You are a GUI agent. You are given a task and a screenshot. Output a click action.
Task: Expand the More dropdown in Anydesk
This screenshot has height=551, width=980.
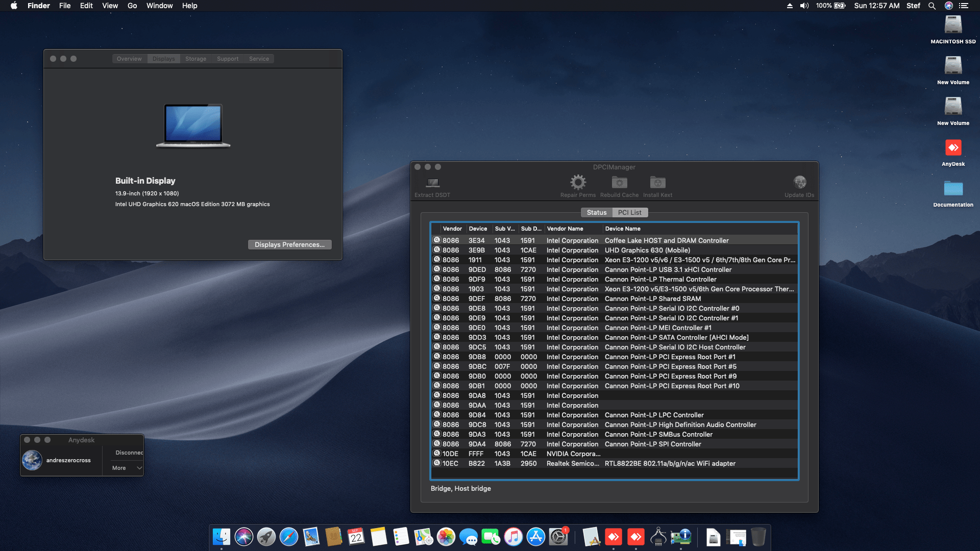(127, 468)
